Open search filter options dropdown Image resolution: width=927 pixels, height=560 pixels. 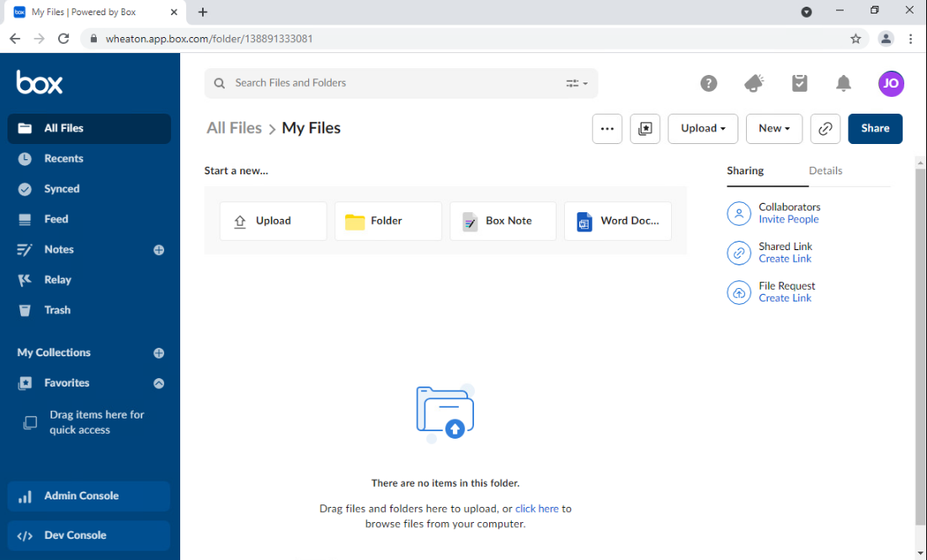pyautogui.click(x=577, y=83)
